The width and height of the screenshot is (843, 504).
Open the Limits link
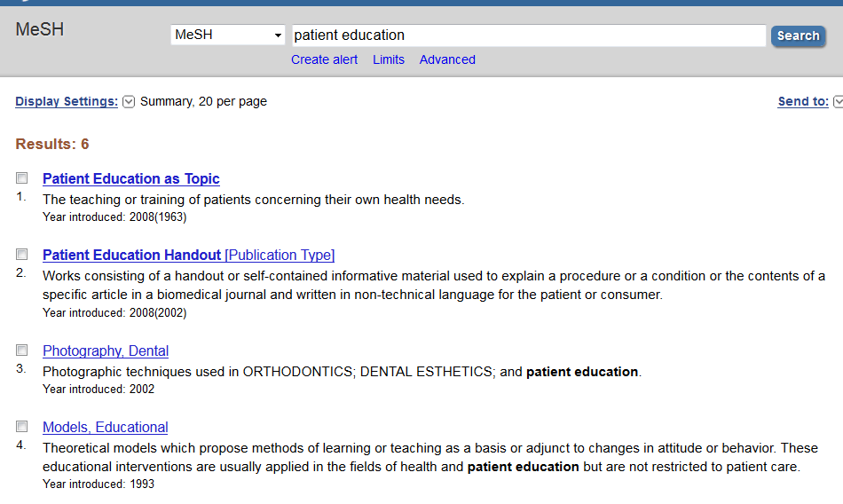[388, 59]
